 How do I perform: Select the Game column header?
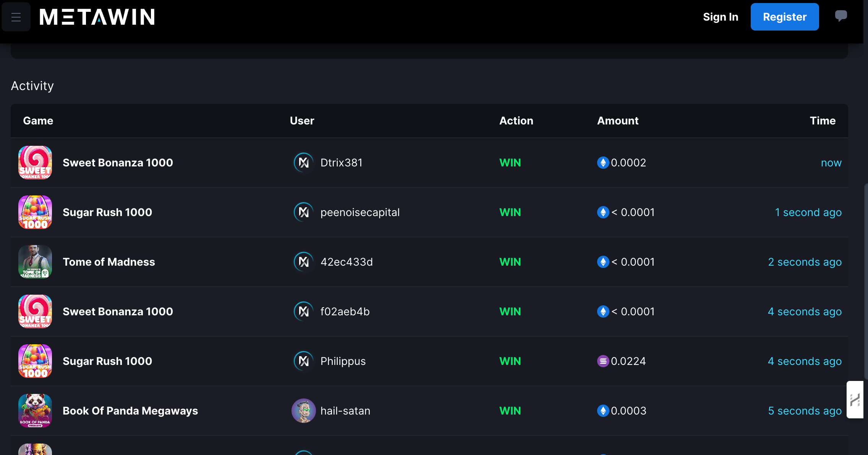[38, 121]
